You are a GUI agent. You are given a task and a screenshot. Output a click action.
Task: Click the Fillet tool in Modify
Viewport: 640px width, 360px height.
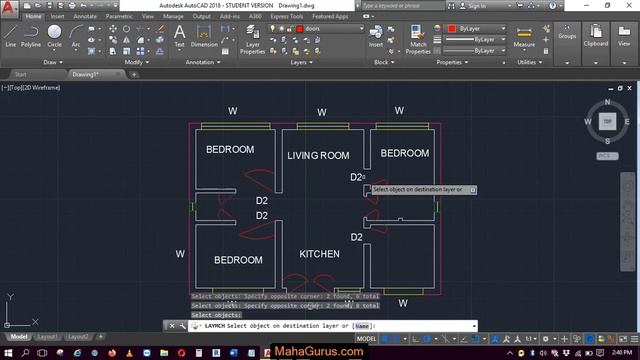click(x=140, y=40)
